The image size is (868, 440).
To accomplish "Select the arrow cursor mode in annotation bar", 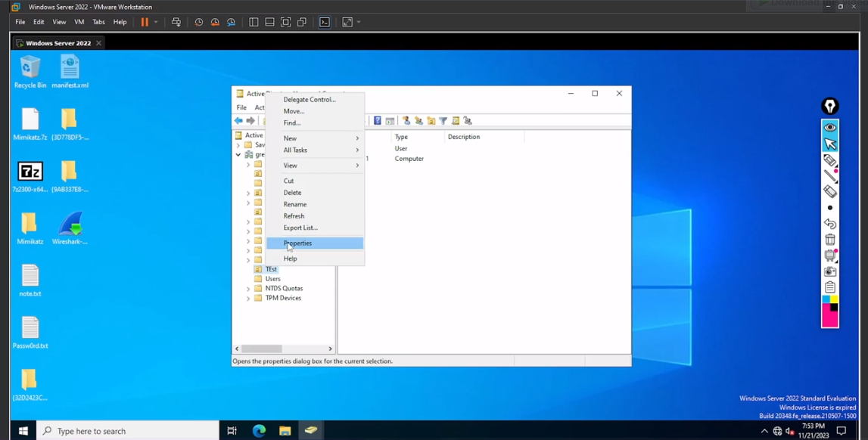I will point(830,144).
